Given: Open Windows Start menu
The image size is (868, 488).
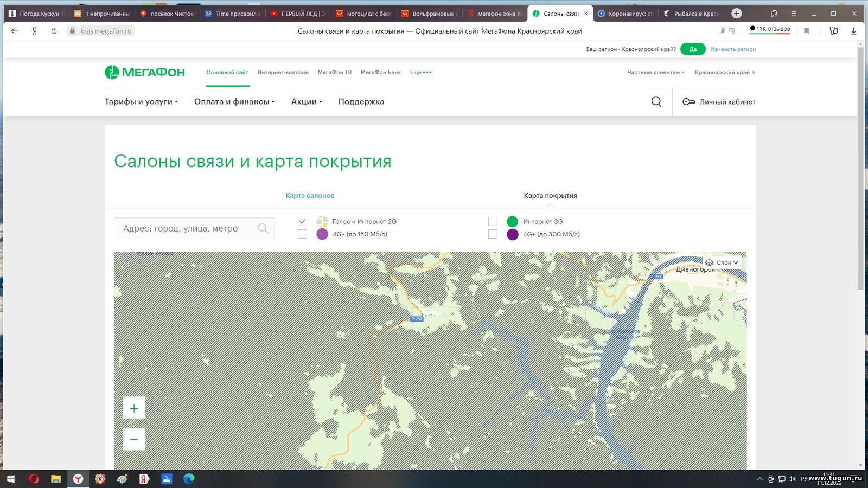Looking at the screenshot, I should [11, 479].
